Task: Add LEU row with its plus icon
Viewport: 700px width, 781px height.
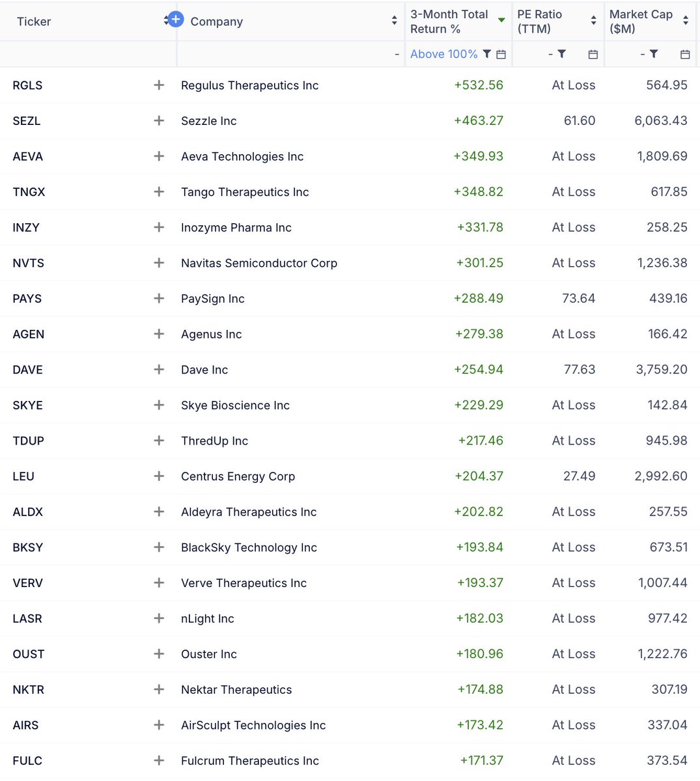Action: (159, 476)
